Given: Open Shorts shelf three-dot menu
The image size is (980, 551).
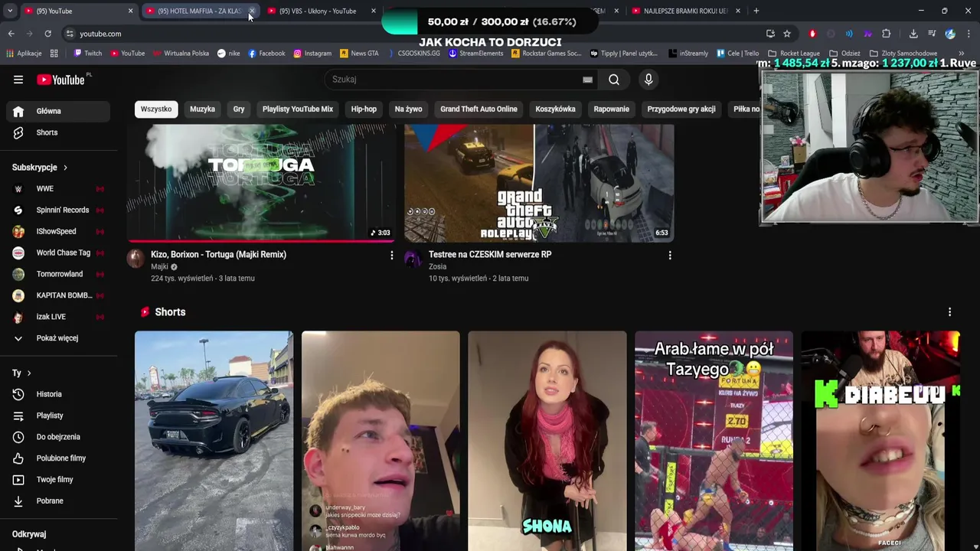Looking at the screenshot, I should [949, 312].
